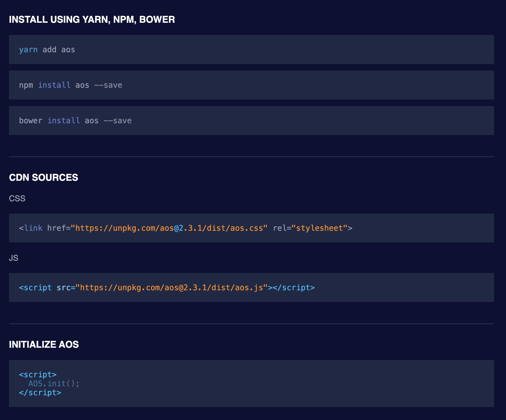Click the closing </script> tag in the initialize block

(x=40, y=392)
